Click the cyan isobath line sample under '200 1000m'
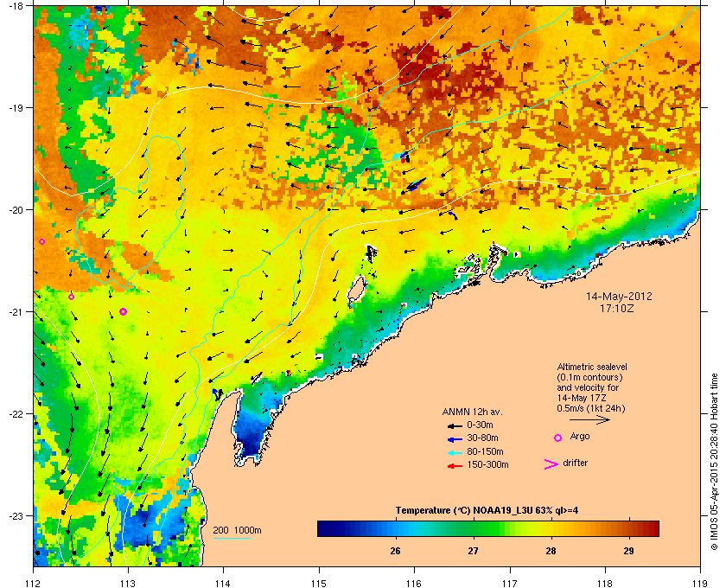 (x=232, y=539)
